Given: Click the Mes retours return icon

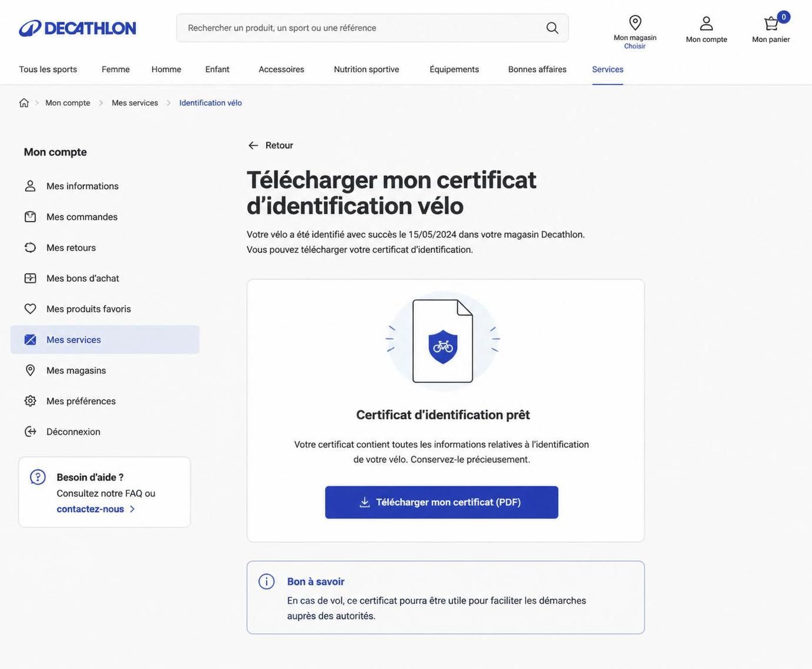Looking at the screenshot, I should pyautogui.click(x=30, y=247).
